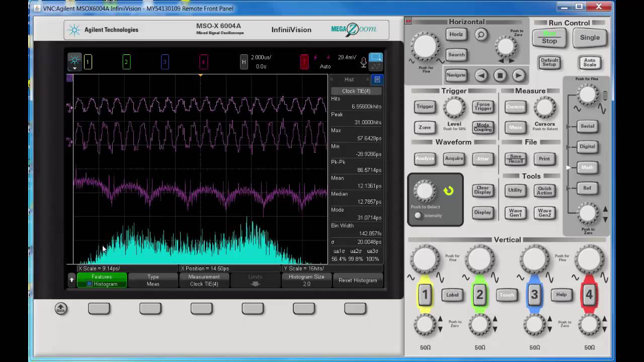Click Save Recall button
644x362 pixels.
tap(515, 158)
